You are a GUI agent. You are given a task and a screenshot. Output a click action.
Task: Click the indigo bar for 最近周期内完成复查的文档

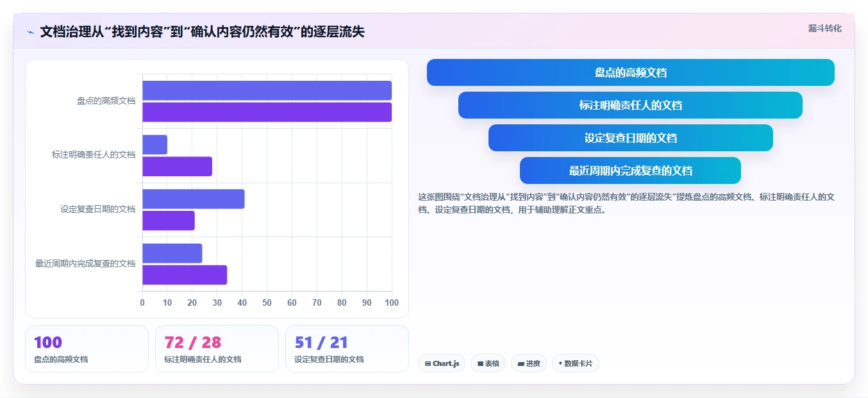click(172, 253)
